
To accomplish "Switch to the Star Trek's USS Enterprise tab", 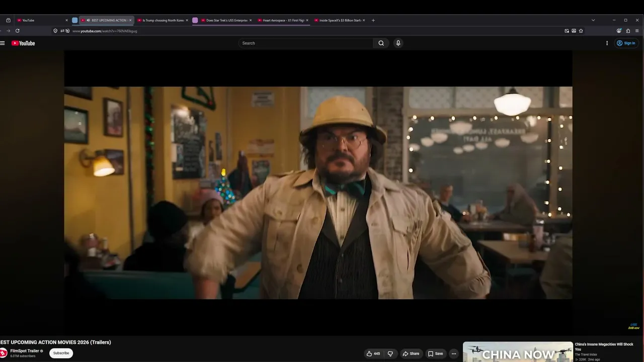I will pos(226,20).
